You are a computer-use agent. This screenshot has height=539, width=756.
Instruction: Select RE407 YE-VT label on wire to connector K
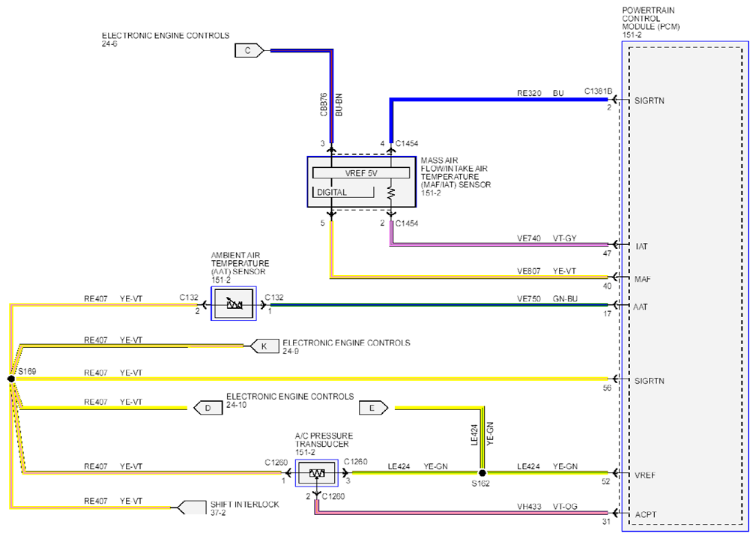(x=113, y=340)
